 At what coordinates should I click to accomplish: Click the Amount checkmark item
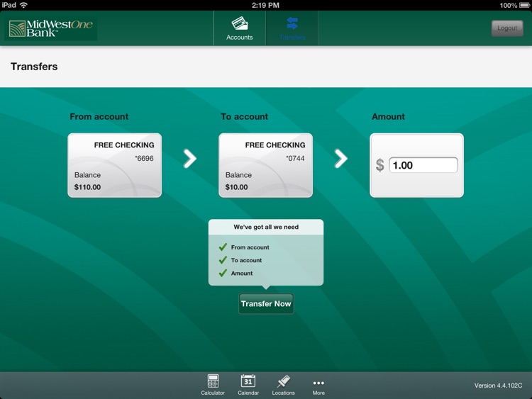(x=235, y=273)
